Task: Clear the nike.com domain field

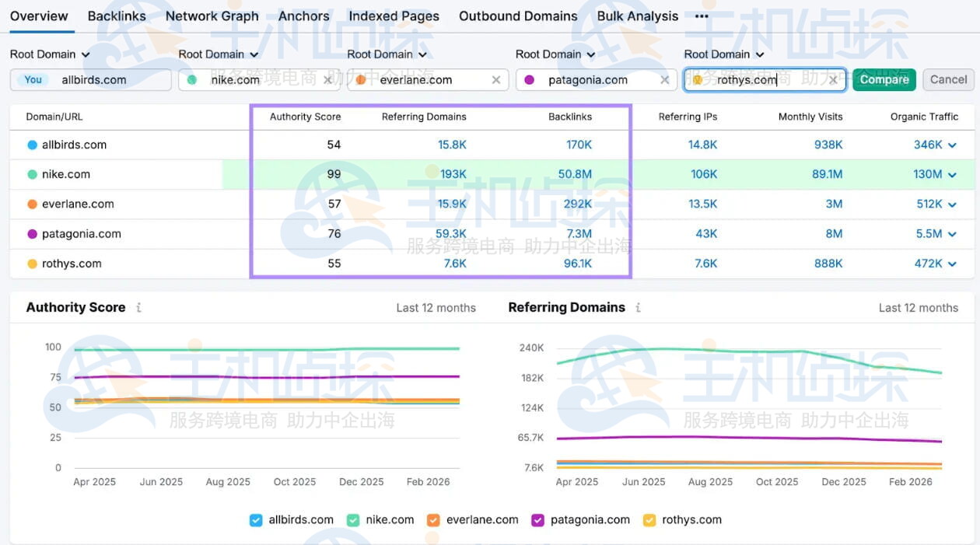Action: click(327, 80)
